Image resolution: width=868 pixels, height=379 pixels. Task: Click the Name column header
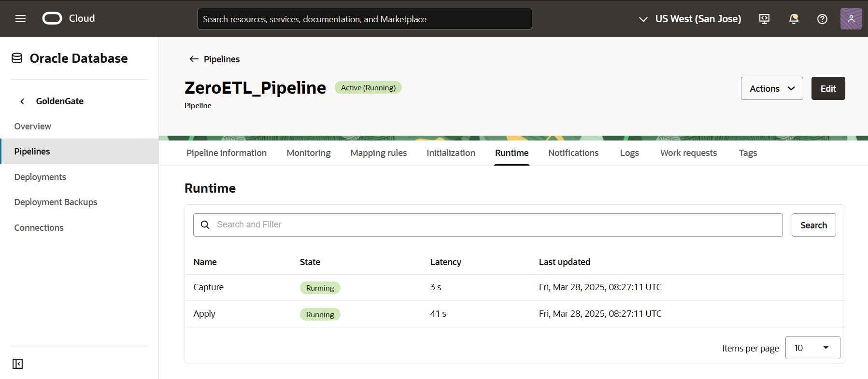click(205, 262)
